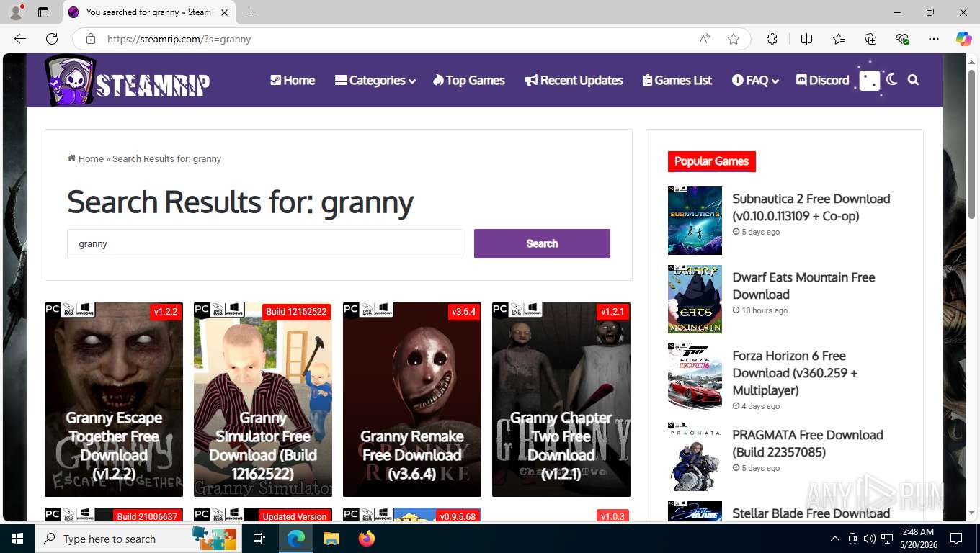Open Dwarf Eats Mountain Free Download link

coord(803,286)
